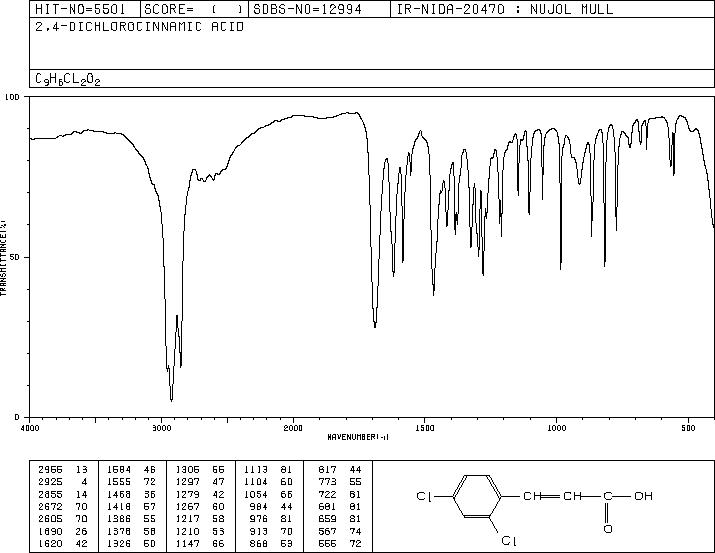The width and height of the screenshot is (715, 553).
Task: Click the SDBS-NO=12994 header entry
Action: [307, 9]
